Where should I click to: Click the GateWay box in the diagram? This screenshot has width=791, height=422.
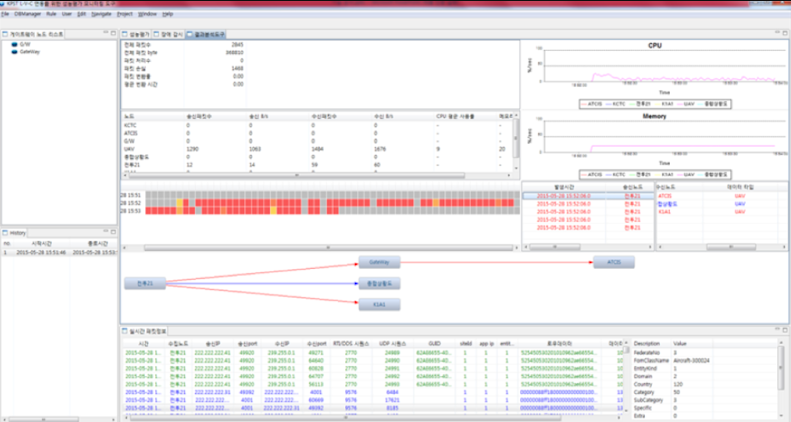(x=379, y=261)
